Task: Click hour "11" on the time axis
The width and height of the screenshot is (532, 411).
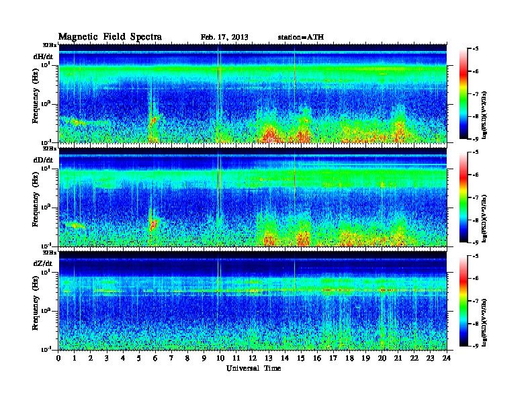Action: (236, 358)
